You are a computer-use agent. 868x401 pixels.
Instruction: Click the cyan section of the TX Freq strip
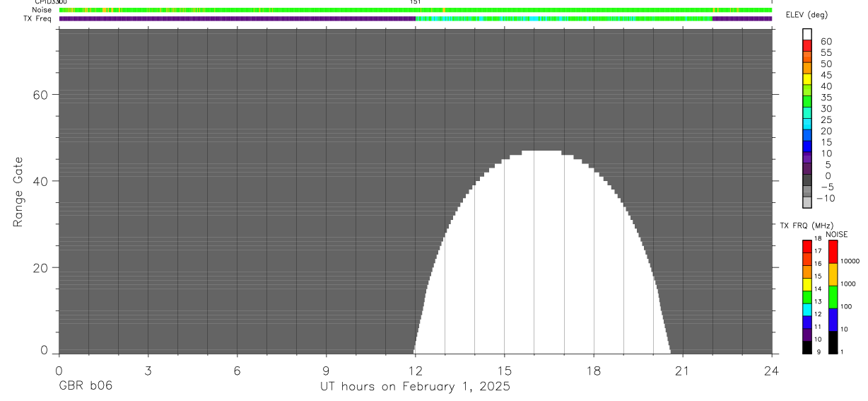point(563,18)
